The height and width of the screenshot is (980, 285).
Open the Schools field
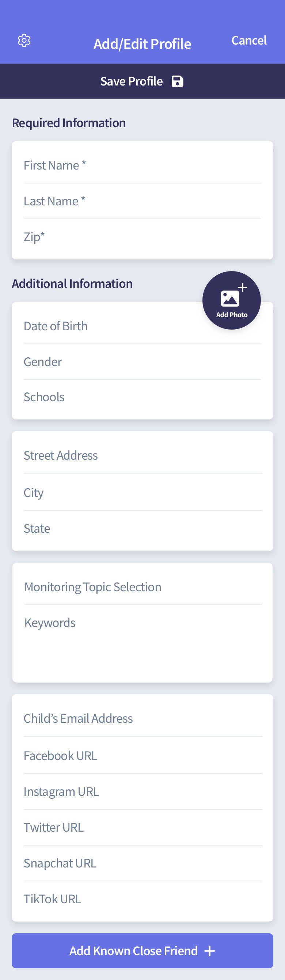[x=142, y=397]
